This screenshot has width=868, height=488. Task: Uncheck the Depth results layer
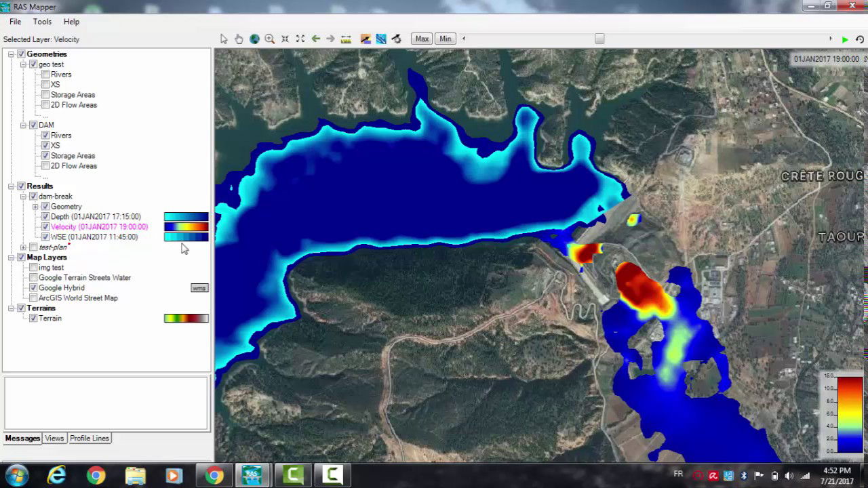coord(45,217)
